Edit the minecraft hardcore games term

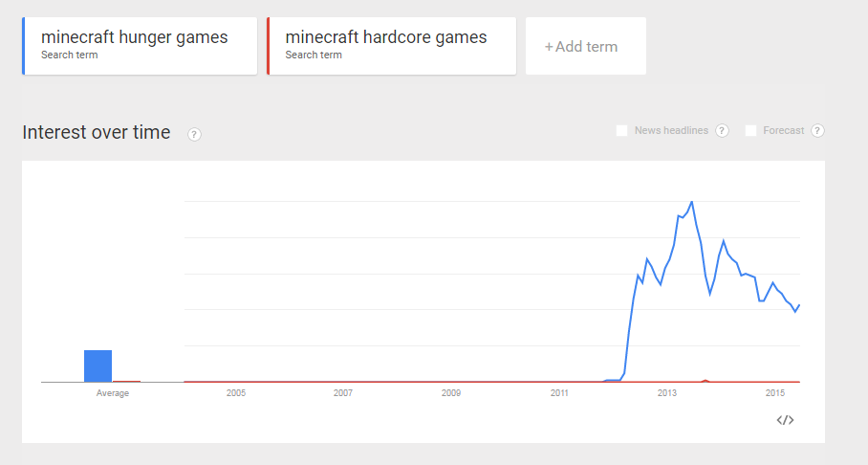pos(386,38)
